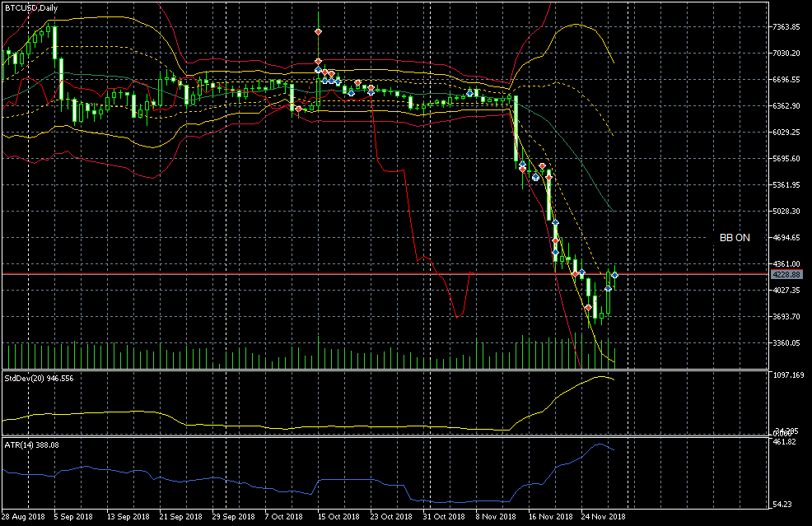Click the current price tag 4228.88
This screenshot has height=526, width=812.
pos(786,274)
